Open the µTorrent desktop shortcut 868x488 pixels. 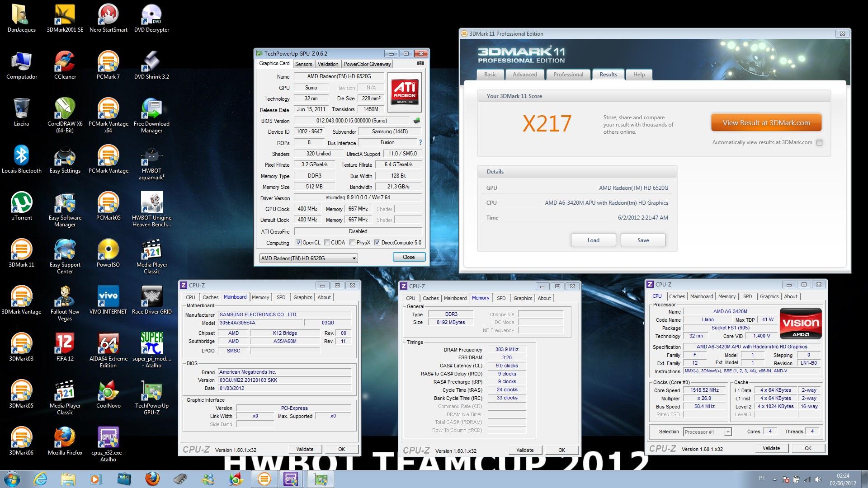tap(21, 206)
